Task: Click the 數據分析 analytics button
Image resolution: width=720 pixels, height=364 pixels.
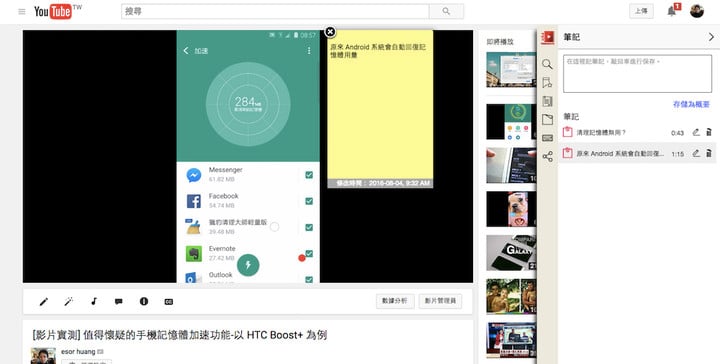Action: click(x=395, y=301)
